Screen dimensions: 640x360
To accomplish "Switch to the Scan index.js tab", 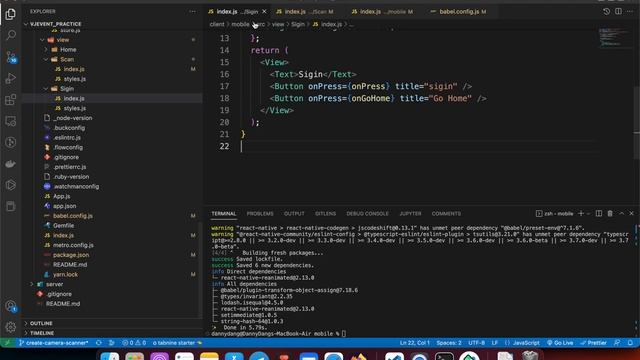I will coord(305,11).
